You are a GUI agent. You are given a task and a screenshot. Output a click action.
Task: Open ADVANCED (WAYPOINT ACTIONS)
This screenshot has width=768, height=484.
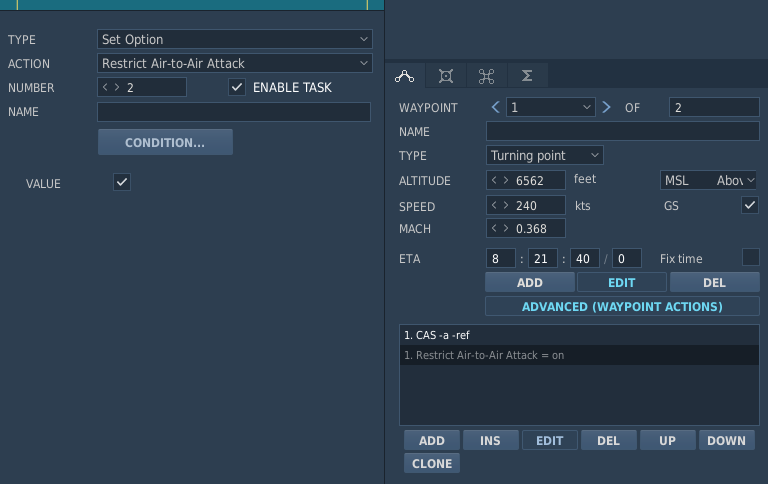pyautogui.click(x=622, y=307)
